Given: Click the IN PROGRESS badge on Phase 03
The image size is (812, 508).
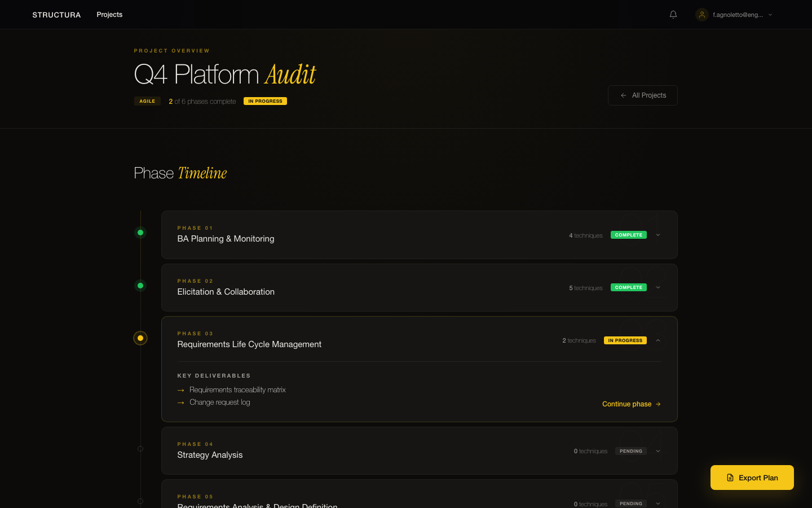Looking at the screenshot, I should click(x=625, y=340).
